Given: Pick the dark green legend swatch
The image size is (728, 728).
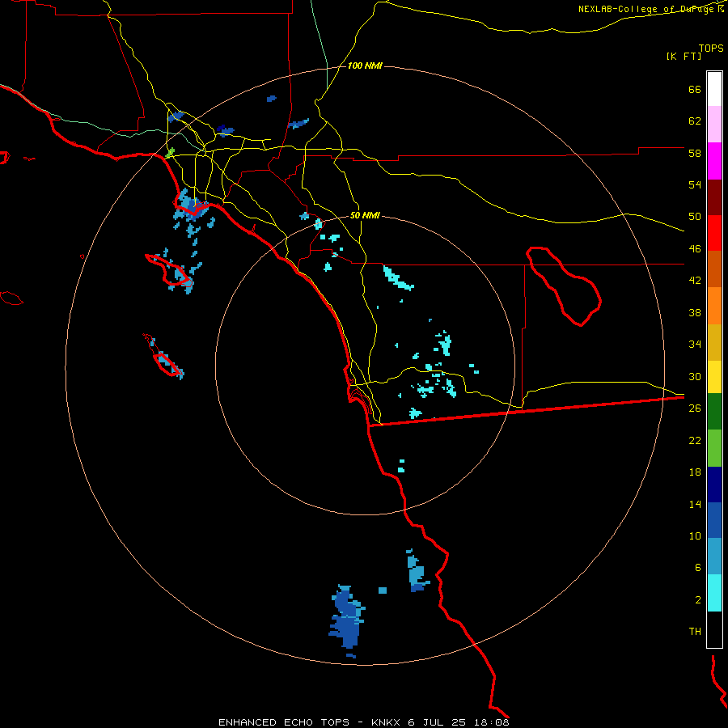Looking at the screenshot, I should pos(714,412).
